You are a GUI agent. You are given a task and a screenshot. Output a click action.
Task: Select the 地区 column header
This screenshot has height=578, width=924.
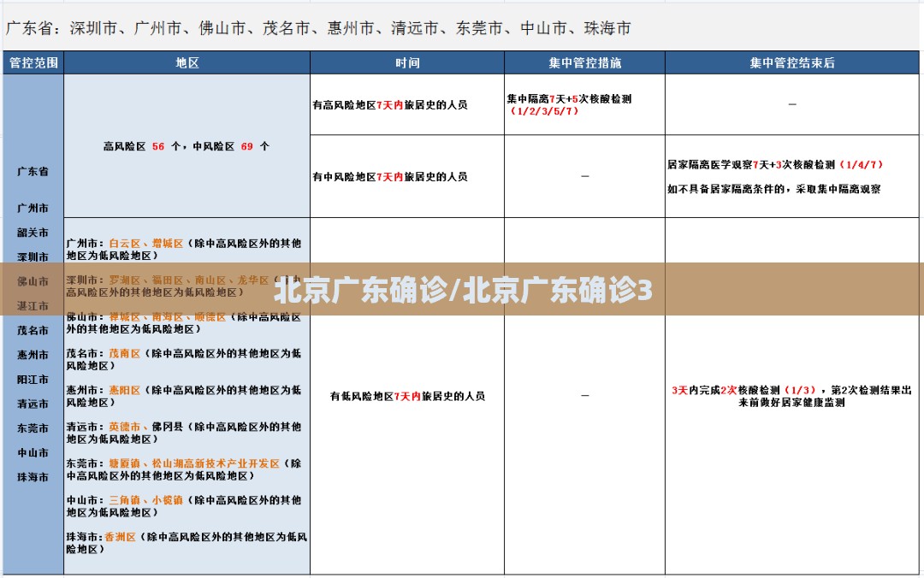(187, 62)
